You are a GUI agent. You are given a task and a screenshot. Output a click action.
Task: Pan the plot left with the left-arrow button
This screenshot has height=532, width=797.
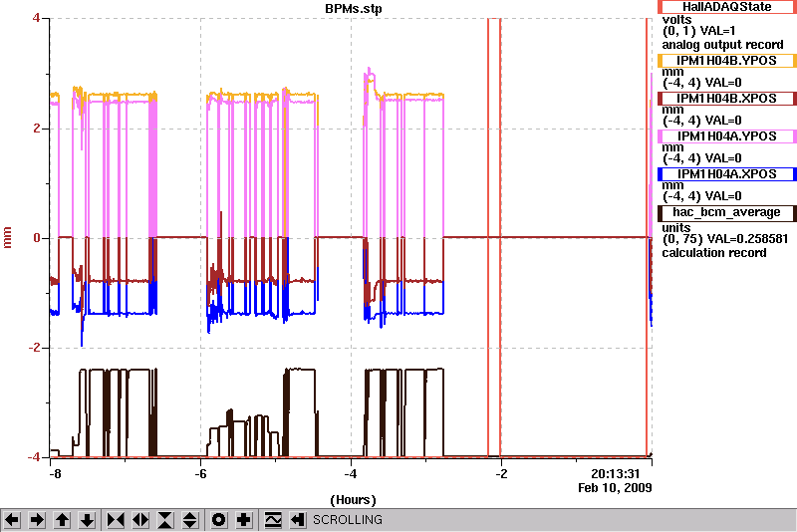pos(12,520)
